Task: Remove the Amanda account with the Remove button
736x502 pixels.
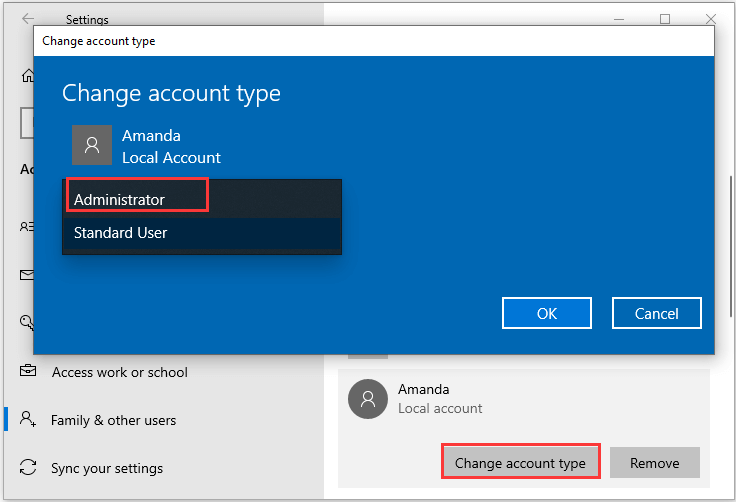Action: click(x=655, y=463)
